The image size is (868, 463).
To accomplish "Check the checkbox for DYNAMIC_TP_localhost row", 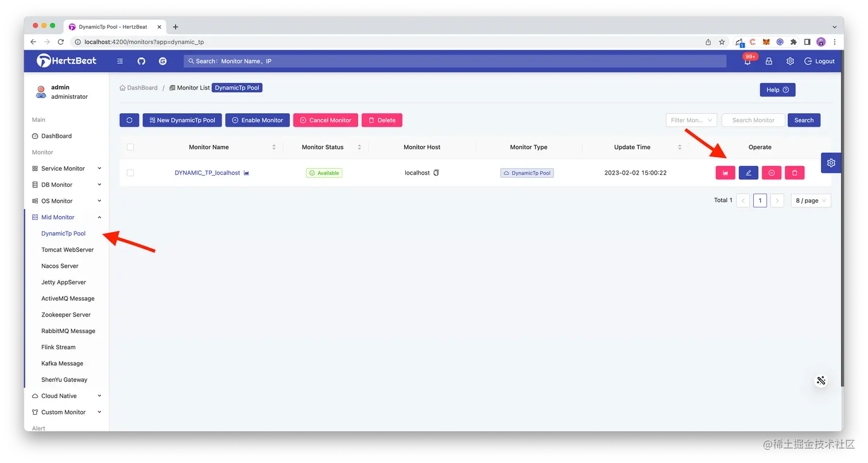I will coord(130,172).
